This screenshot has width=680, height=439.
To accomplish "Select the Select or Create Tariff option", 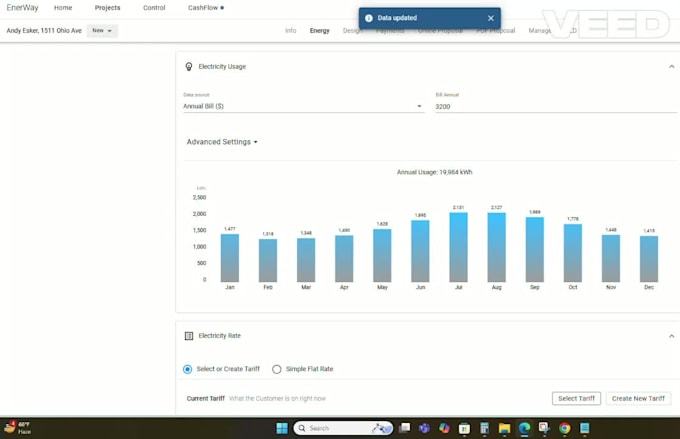I will point(187,369).
